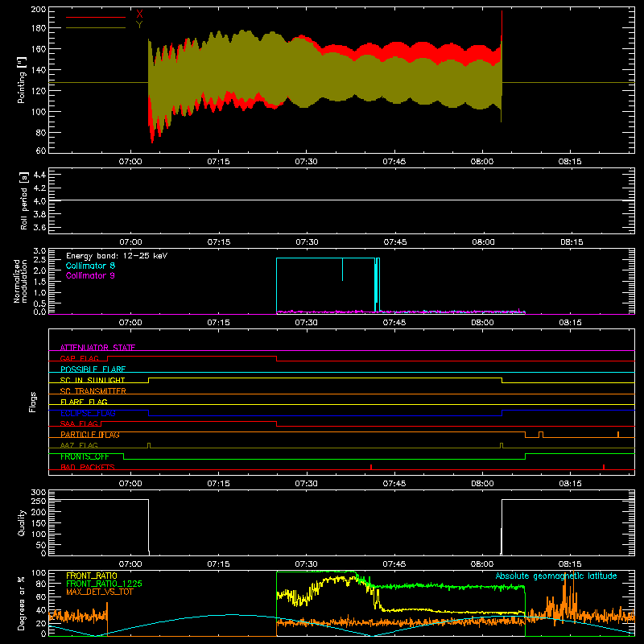Select the Energy band: 12-25 keV label
Screen dimensions: 644x644
(117, 256)
